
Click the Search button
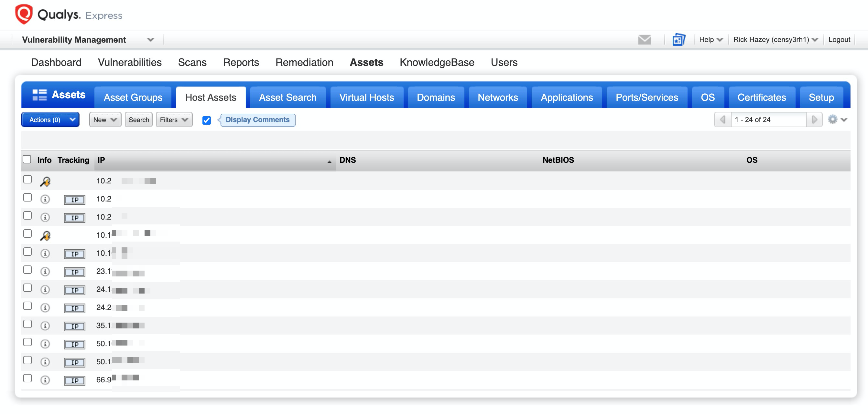click(x=137, y=119)
